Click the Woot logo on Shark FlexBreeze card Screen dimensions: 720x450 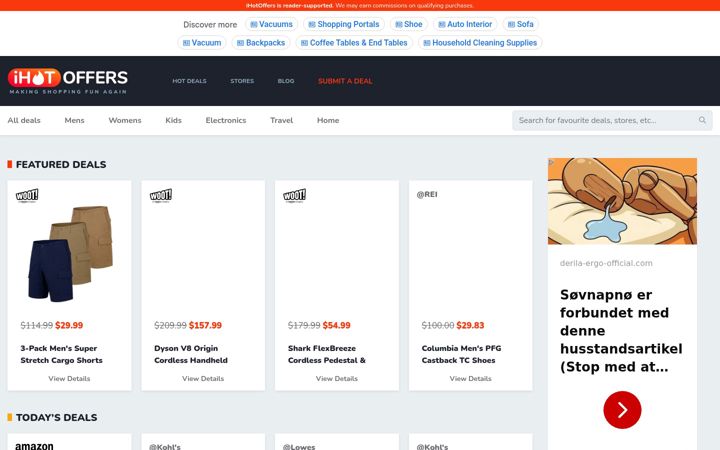(x=294, y=196)
